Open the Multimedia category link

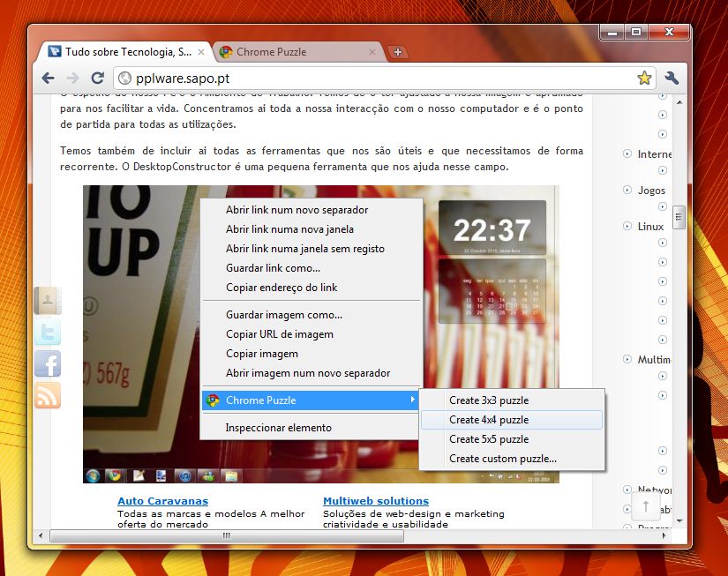coord(654,360)
